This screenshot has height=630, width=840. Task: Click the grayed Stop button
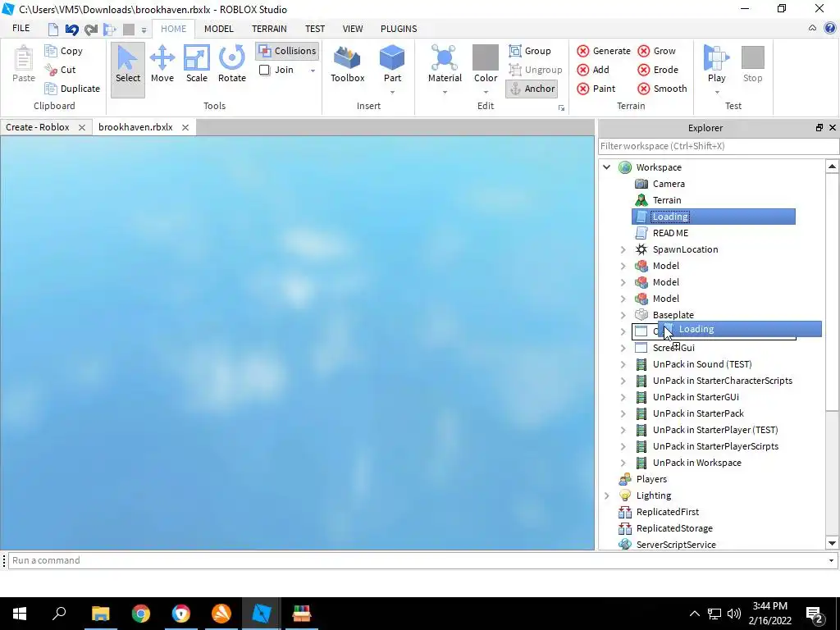pyautogui.click(x=753, y=64)
